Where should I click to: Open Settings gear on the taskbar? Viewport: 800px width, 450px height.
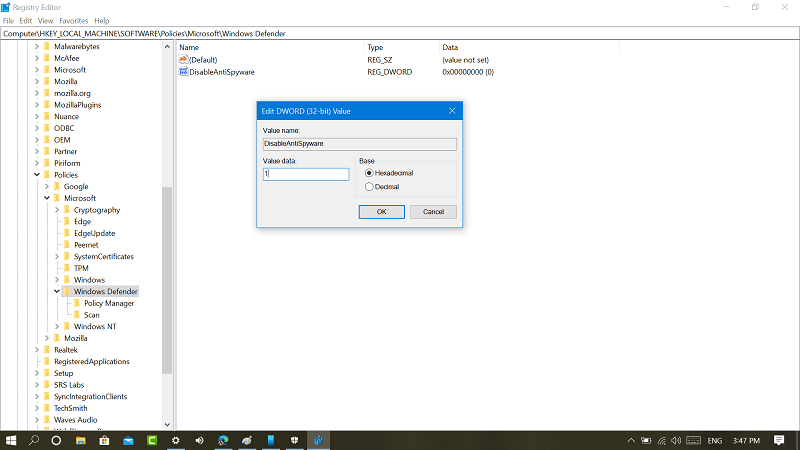tap(176, 440)
